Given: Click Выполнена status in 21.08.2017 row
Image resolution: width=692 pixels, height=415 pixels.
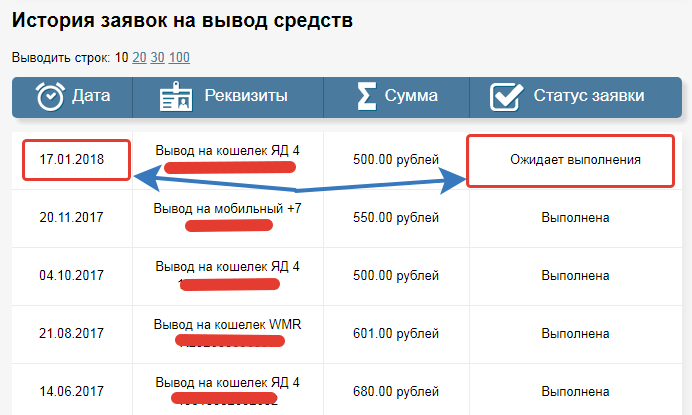Looking at the screenshot, I should coord(575,333).
